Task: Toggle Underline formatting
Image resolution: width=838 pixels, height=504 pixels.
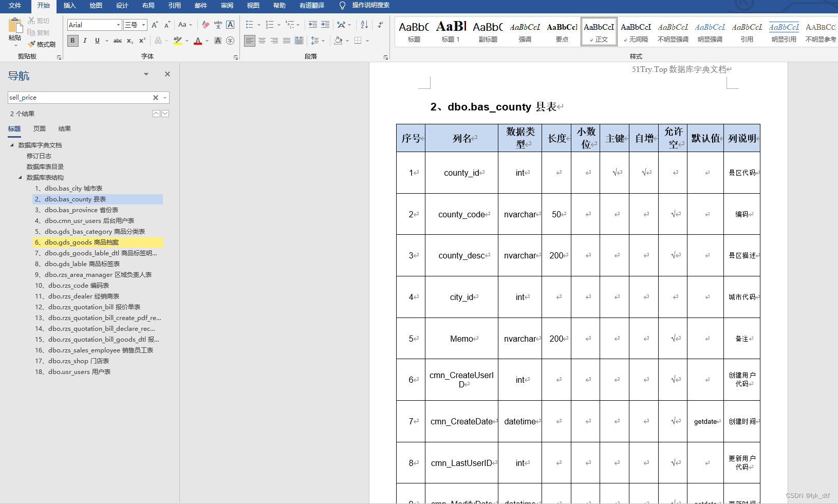Action: 97,41
